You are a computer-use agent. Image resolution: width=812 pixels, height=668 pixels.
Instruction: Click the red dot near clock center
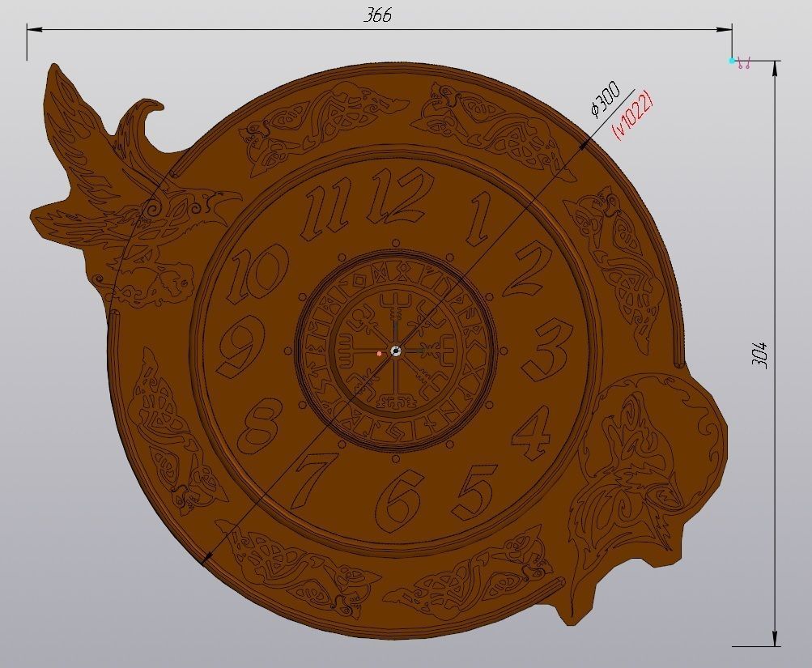click(379, 353)
